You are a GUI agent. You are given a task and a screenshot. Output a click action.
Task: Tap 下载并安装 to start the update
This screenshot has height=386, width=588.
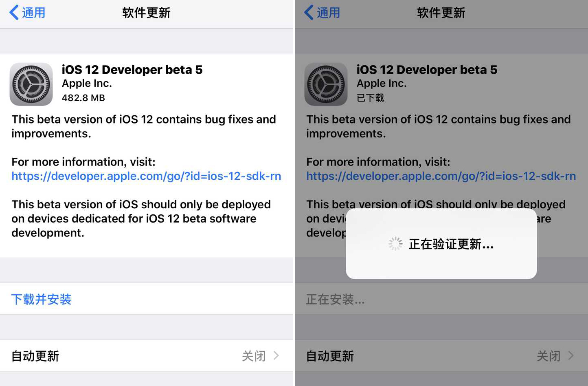[x=41, y=299]
